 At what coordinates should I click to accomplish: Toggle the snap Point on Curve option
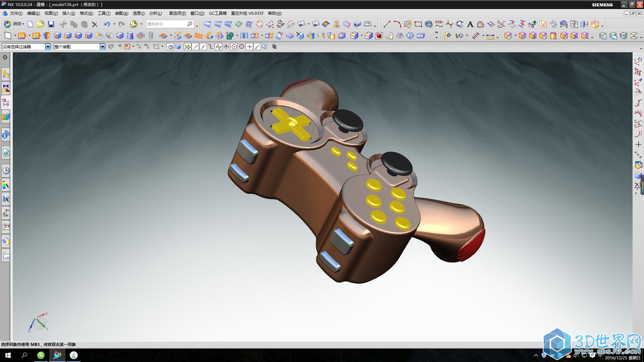[257, 47]
